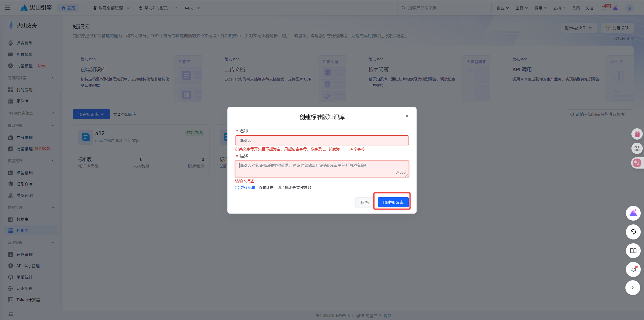The width and height of the screenshot is (644, 320).
Task: Click 使用说明 button
Action: tap(617, 28)
